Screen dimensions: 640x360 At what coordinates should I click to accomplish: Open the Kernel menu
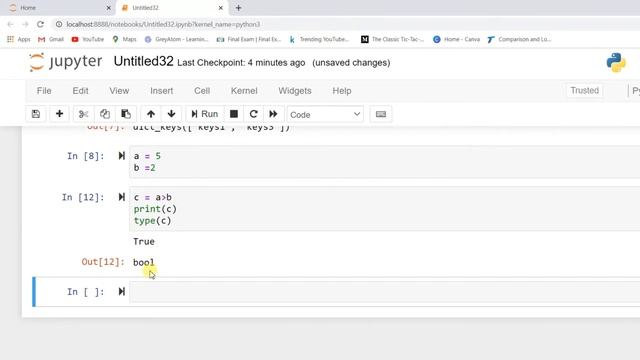point(244,91)
